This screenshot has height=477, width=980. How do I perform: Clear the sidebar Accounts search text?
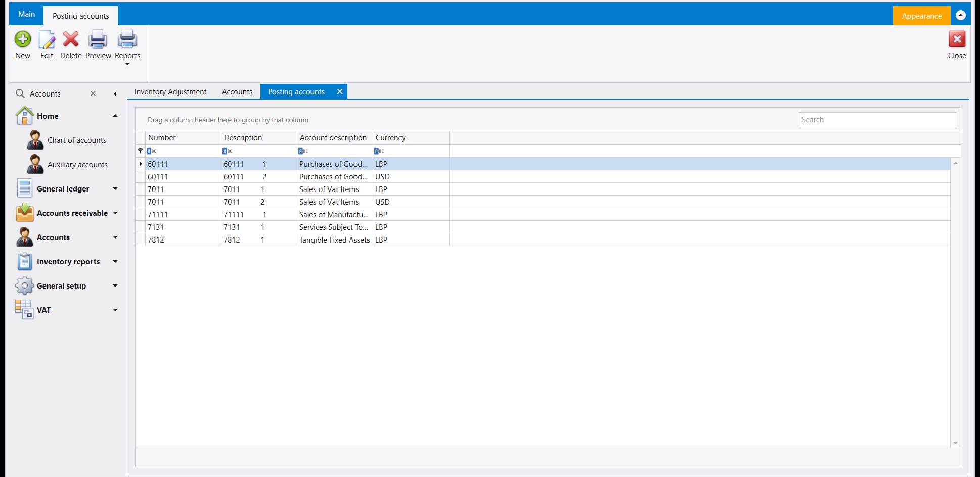pos(93,93)
